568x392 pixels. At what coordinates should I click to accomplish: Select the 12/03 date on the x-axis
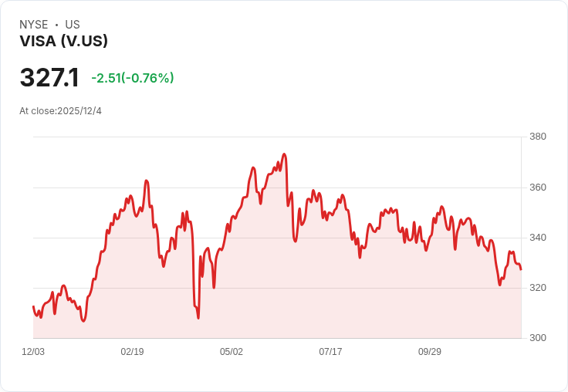(33, 352)
